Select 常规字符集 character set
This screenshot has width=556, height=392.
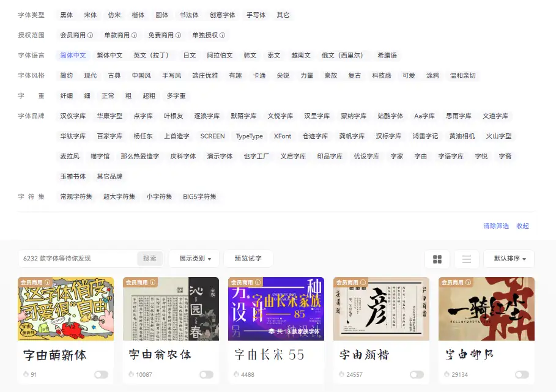pos(76,197)
